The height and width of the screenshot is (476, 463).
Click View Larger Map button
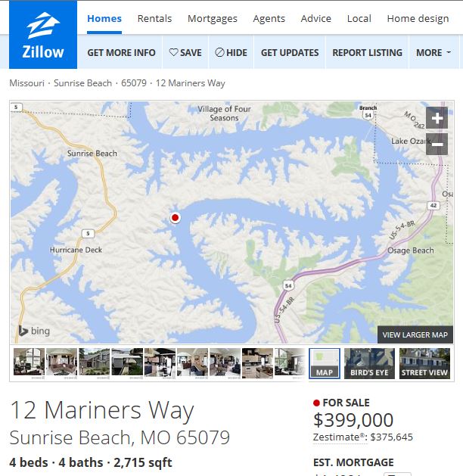click(x=415, y=334)
